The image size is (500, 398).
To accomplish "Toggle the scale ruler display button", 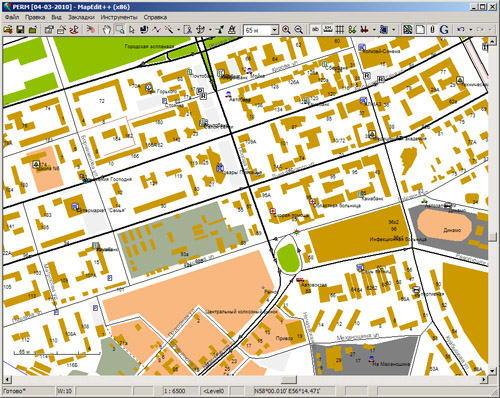I will (x=328, y=30).
